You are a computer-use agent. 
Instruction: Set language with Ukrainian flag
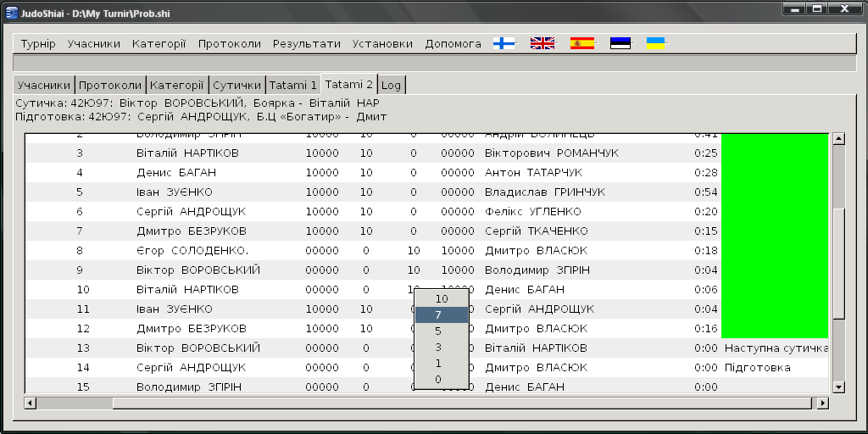coord(655,43)
